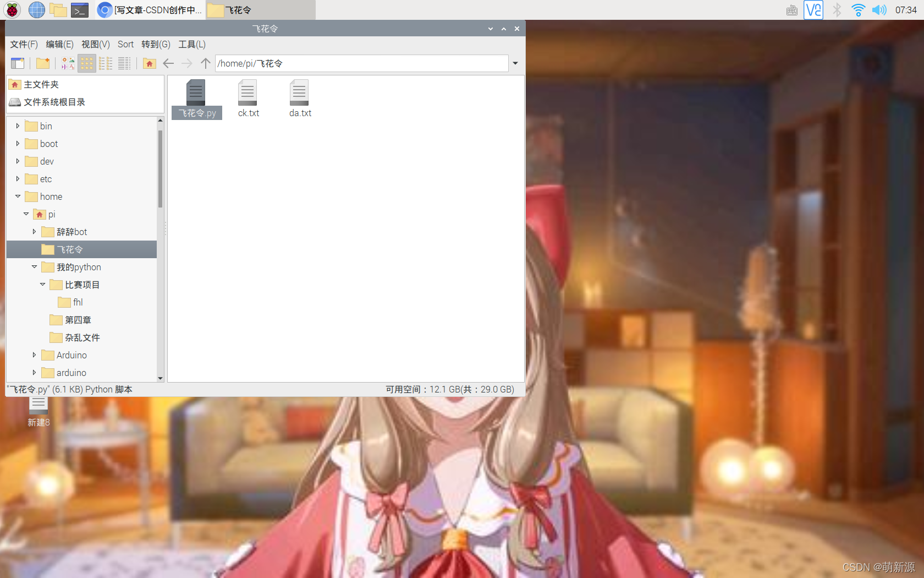Open the volume control speaker icon
Image resolution: width=924 pixels, height=578 pixels.
[879, 10]
